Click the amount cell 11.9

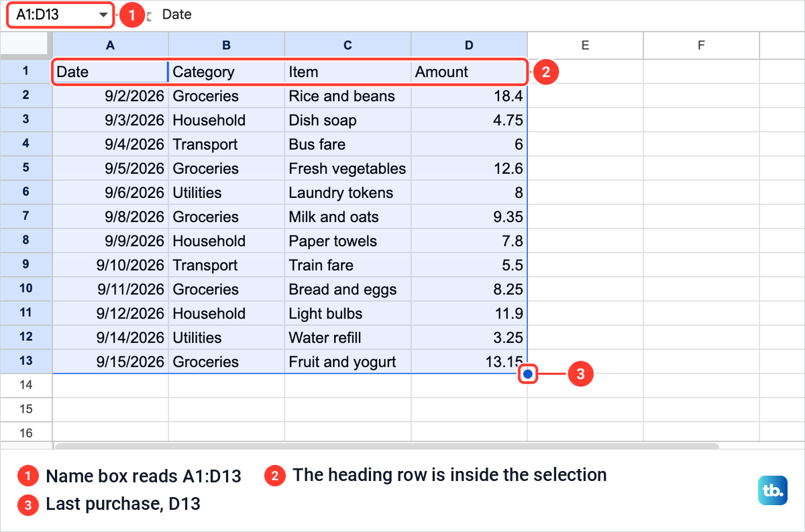[470, 313]
